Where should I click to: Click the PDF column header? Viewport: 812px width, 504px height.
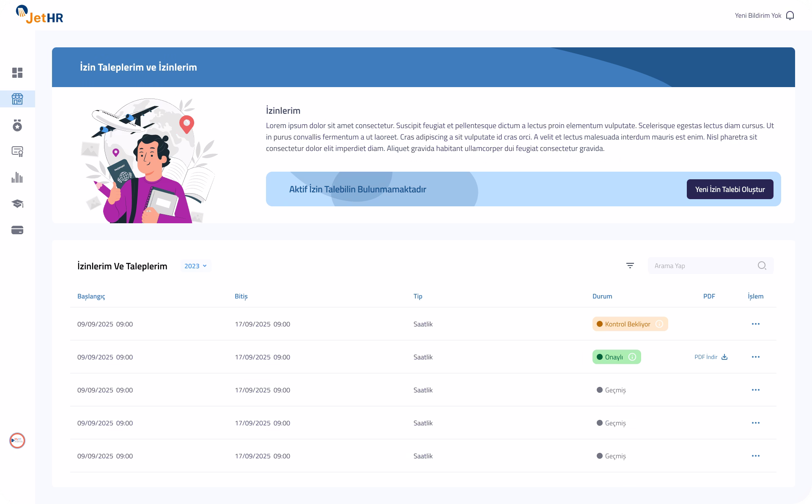pos(709,296)
